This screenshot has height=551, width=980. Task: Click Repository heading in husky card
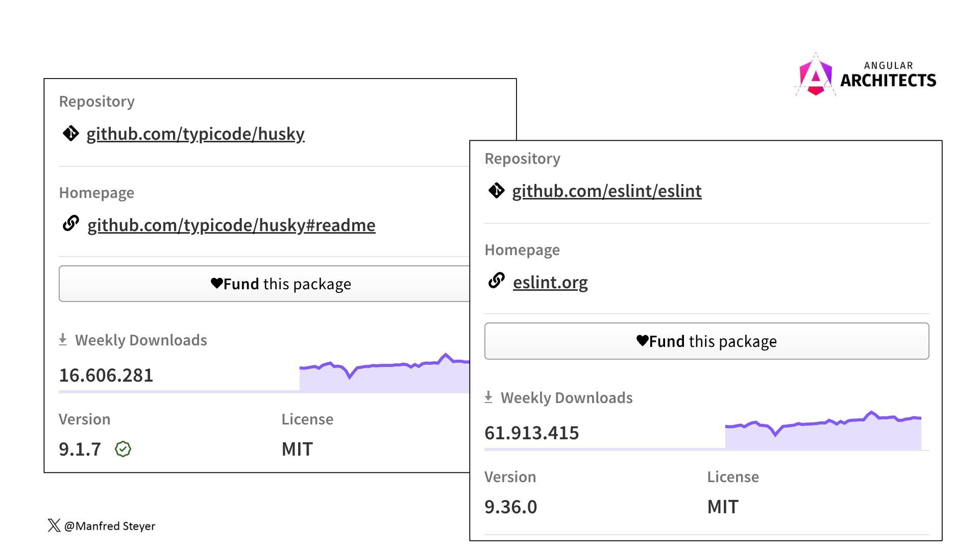(x=97, y=102)
